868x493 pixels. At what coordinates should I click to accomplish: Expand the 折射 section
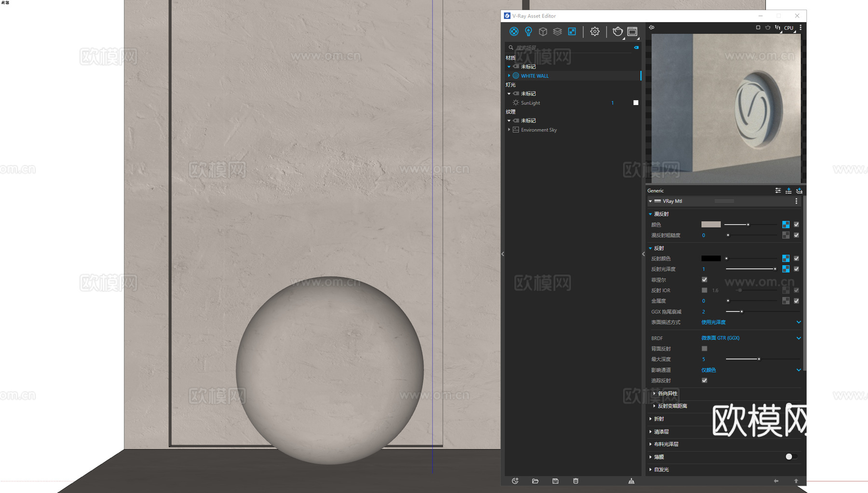[x=651, y=419]
